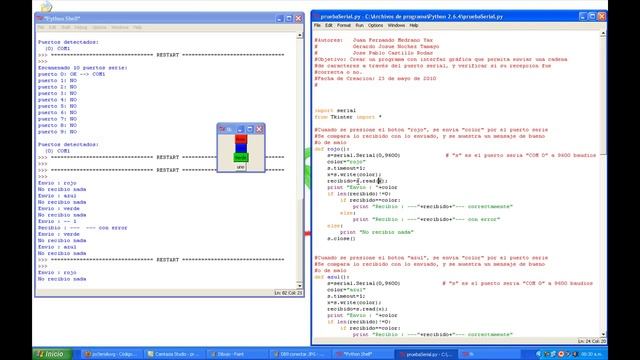Click 'import serial' line in the editor

coord(335,111)
